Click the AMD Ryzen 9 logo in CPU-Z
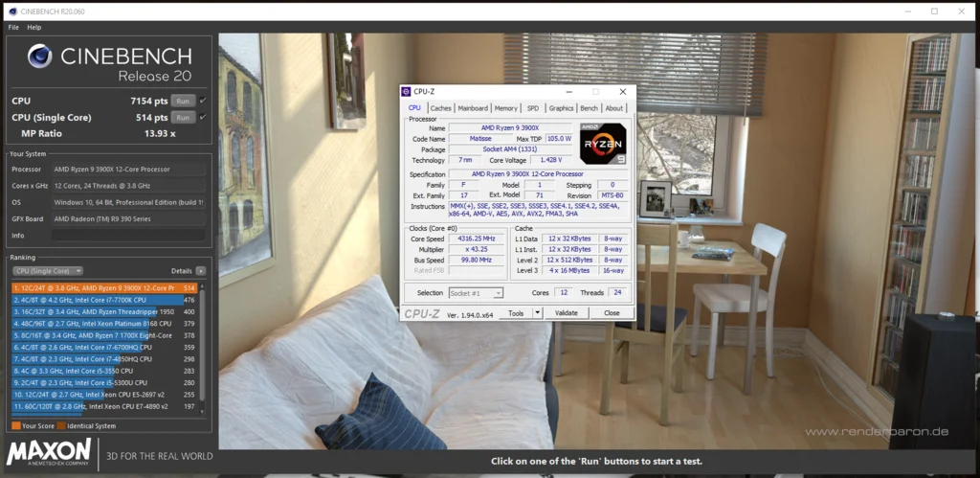 point(603,144)
